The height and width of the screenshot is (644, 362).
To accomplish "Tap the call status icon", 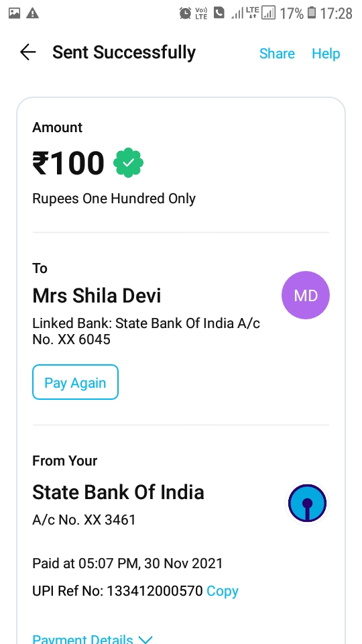I will [219, 13].
